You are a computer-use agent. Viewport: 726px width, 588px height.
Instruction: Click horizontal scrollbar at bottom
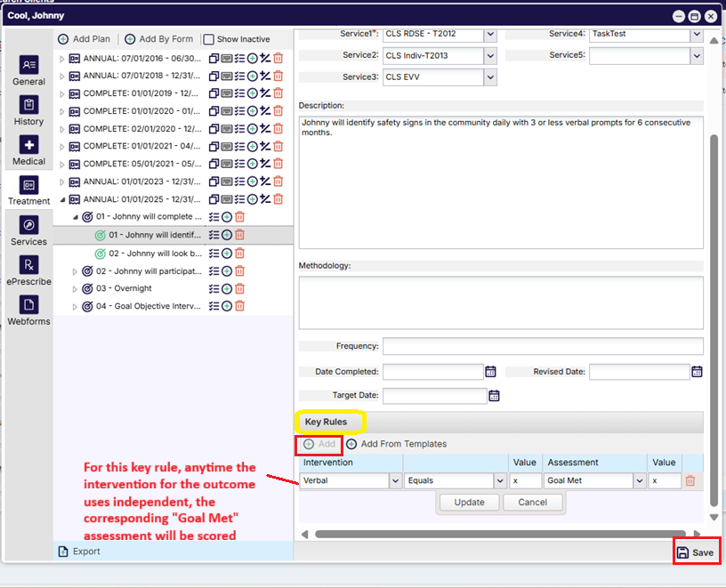pyautogui.click(x=500, y=534)
